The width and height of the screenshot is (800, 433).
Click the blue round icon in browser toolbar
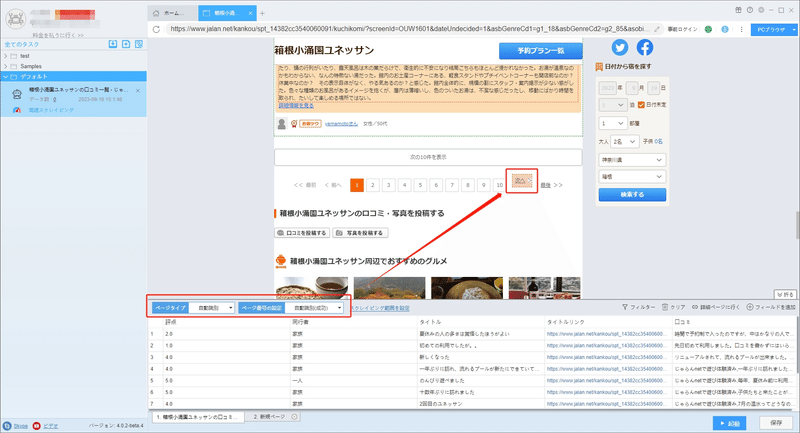click(724, 30)
